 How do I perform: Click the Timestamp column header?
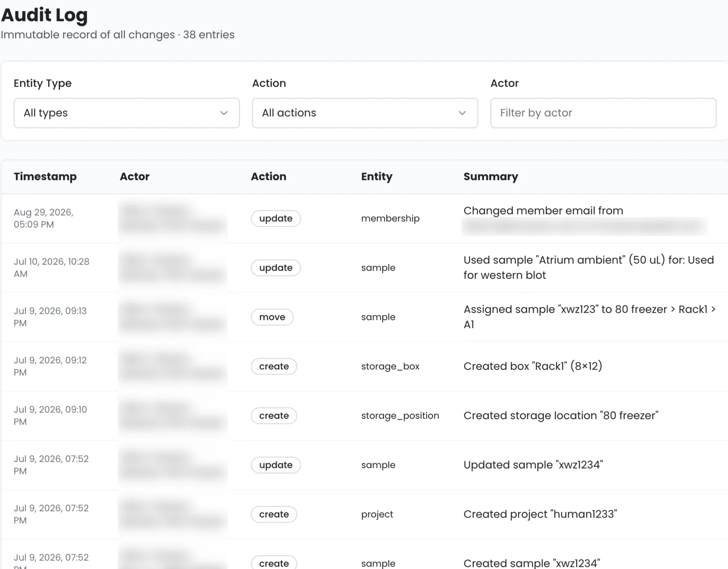click(x=45, y=176)
